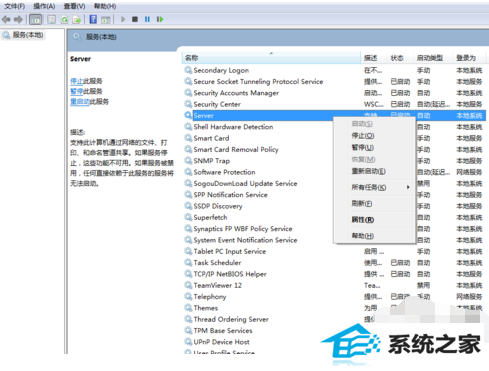This screenshot has width=489, height=371.
Task: Select the Task Scheduler service row
Action: [334, 263]
